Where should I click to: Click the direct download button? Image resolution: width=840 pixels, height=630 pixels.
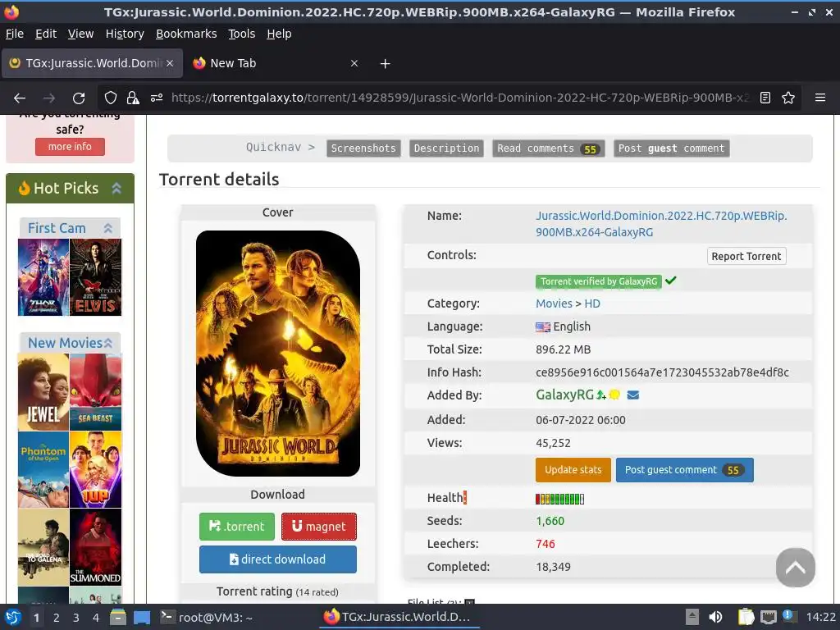(x=277, y=559)
